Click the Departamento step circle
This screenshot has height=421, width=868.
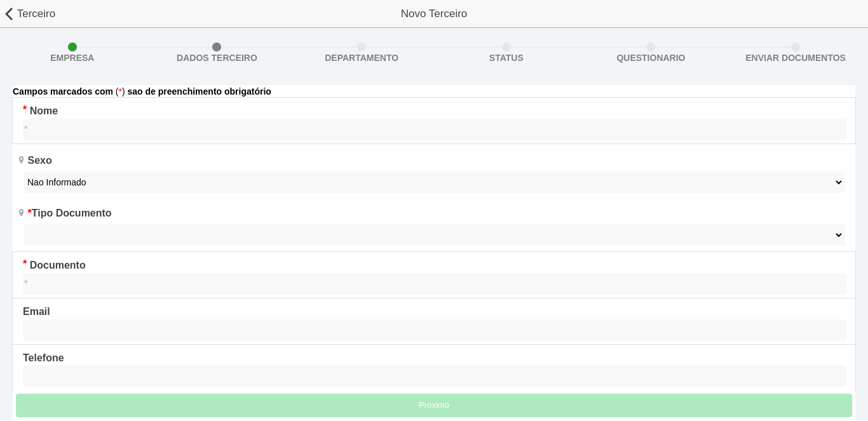362,47
